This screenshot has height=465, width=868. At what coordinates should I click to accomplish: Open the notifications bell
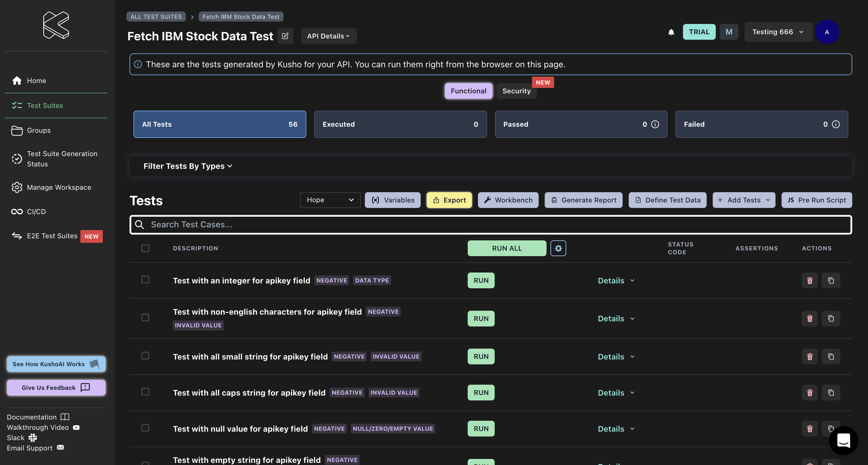tap(671, 32)
